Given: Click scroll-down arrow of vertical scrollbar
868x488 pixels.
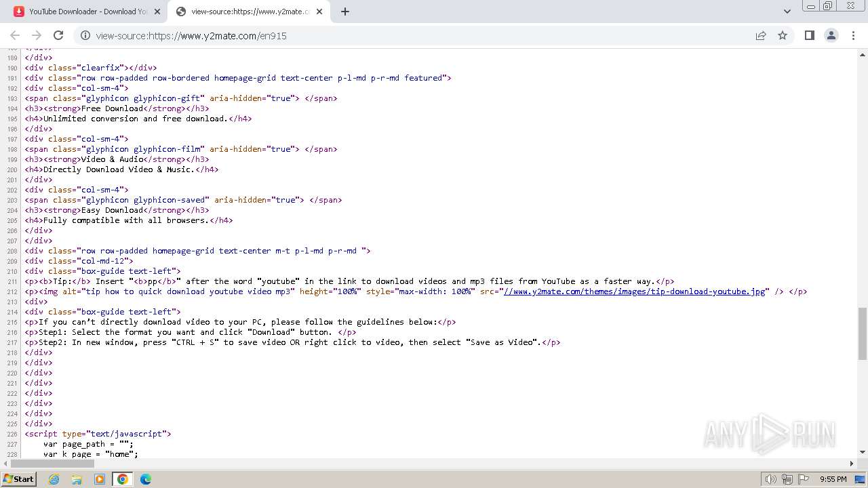Looking at the screenshot, I should coord(863,452).
